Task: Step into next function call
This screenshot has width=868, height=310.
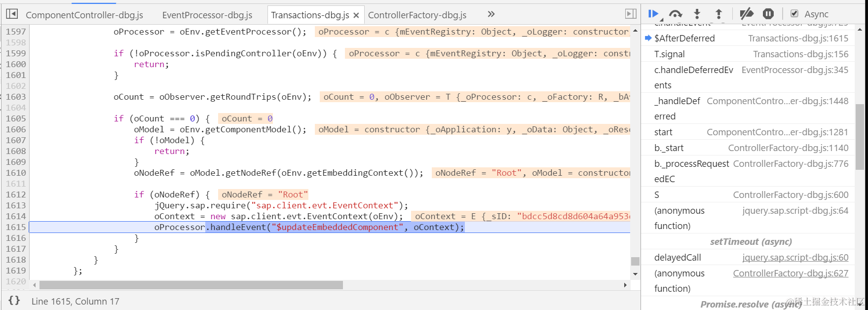Action: pos(697,14)
